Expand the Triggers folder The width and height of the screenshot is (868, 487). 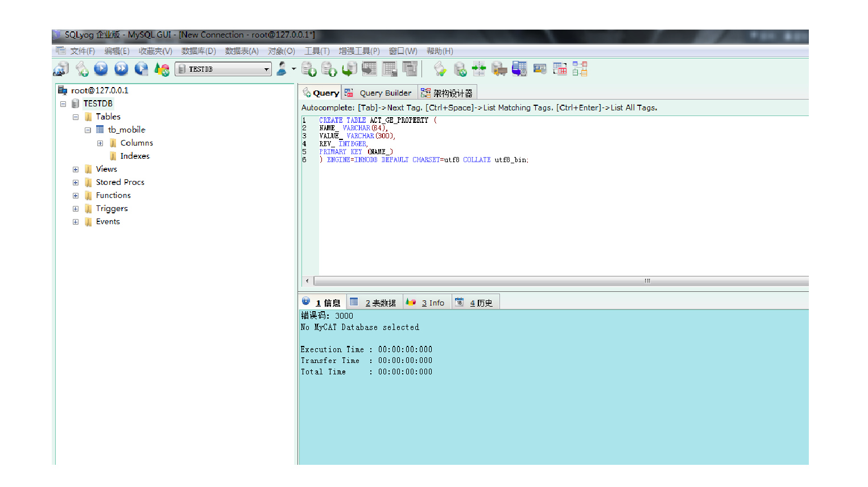[x=75, y=209]
